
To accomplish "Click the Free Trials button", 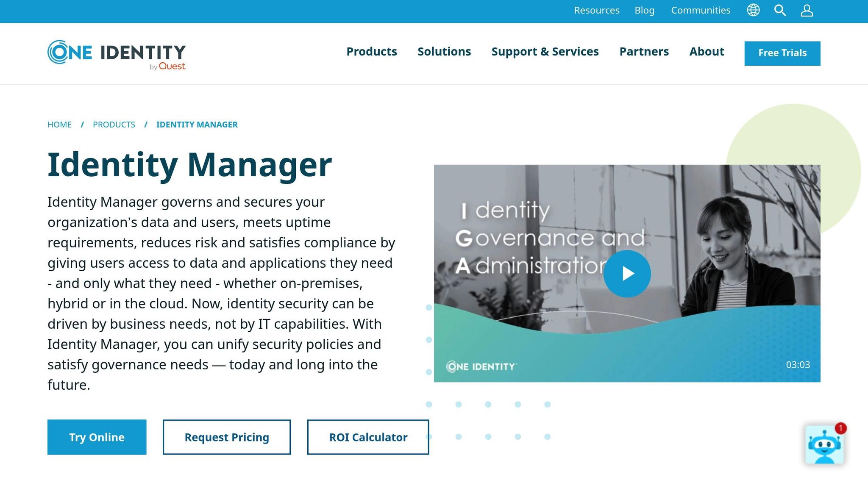I will 782,53.
